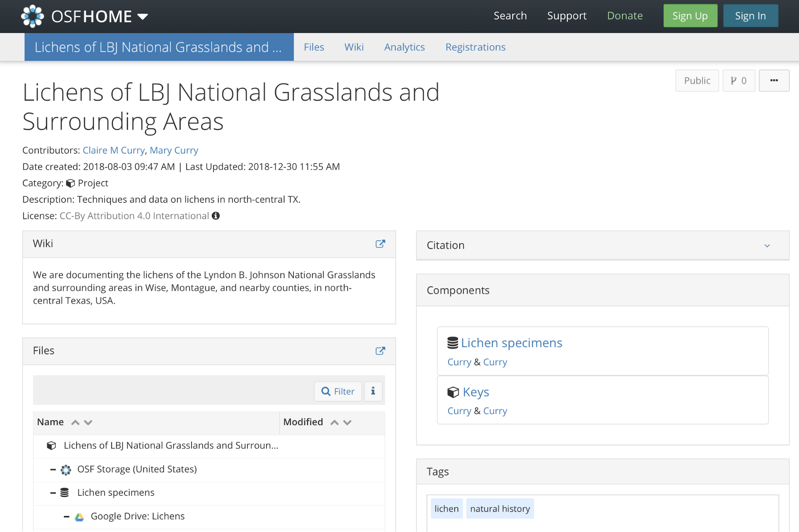Open the Registrations tab

[x=475, y=47]
